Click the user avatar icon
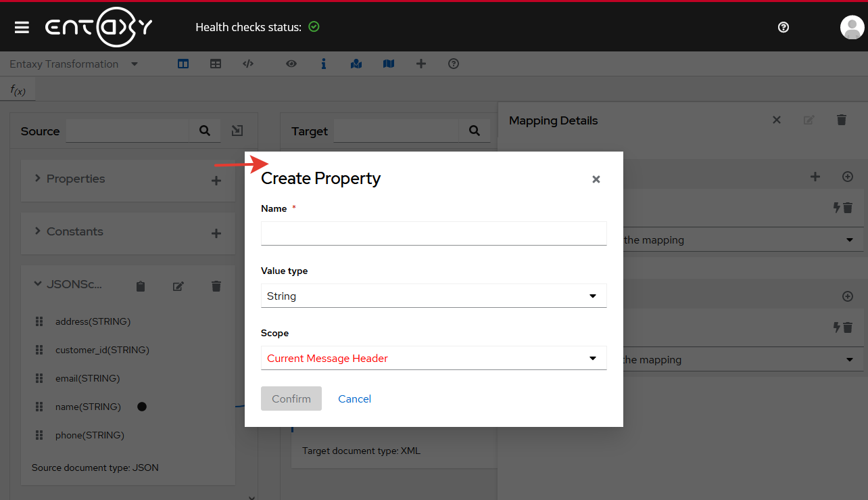Screen dimensions: 868x500 (x=852, y=27)
